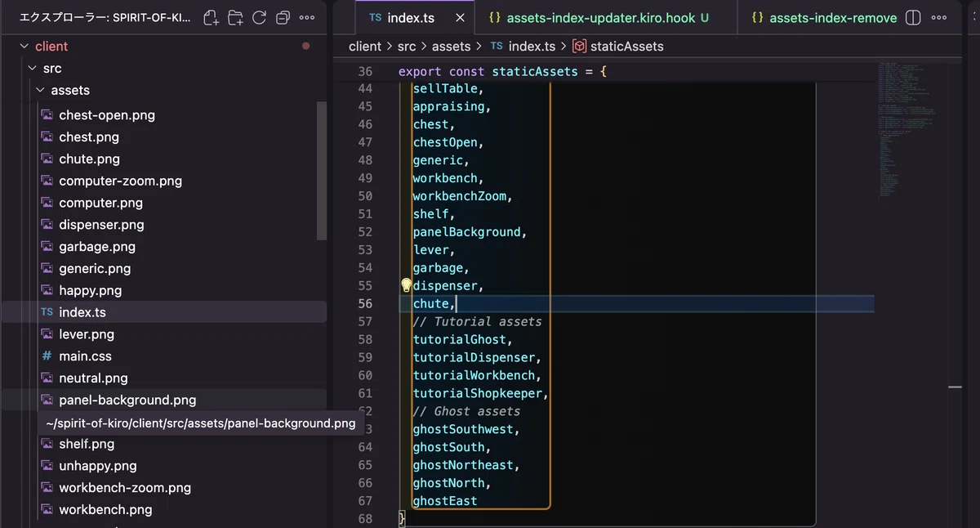Select generic.png in explorer
Image resolution: width=980 pixels, height=528 pixels.
point(95,269)
